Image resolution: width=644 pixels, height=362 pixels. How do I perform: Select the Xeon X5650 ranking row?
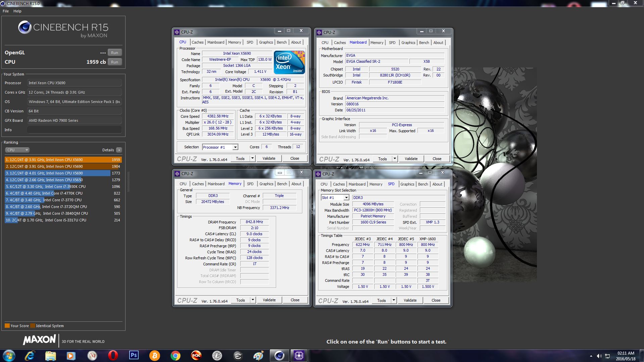pyautogui.click(x=63, y=180)
